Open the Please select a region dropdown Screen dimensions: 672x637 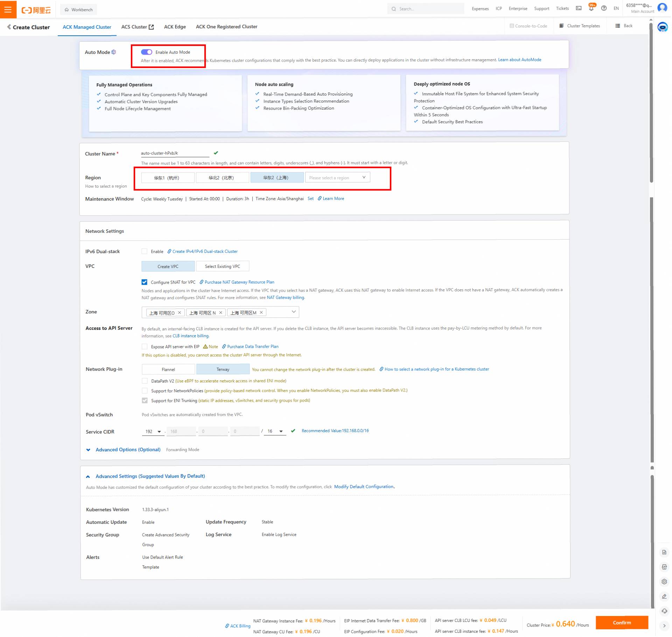(x=337, y=178)
